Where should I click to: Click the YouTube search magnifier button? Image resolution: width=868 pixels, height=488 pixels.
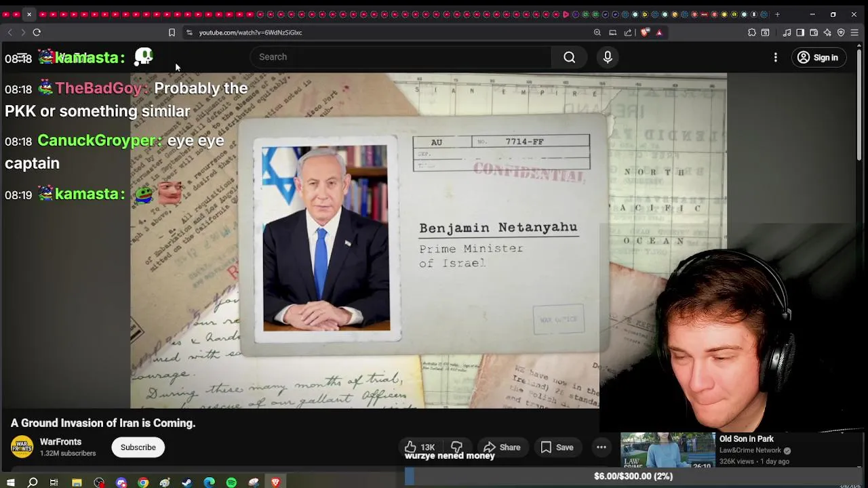coord(570,58)
